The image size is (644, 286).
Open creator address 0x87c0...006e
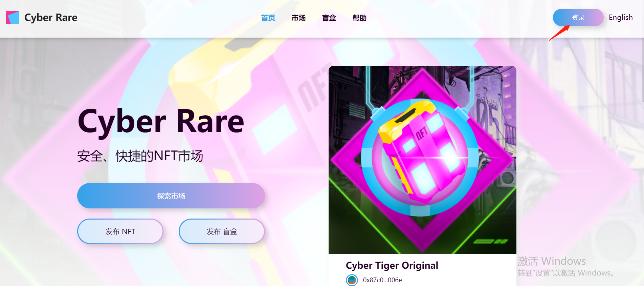[382, 280]
